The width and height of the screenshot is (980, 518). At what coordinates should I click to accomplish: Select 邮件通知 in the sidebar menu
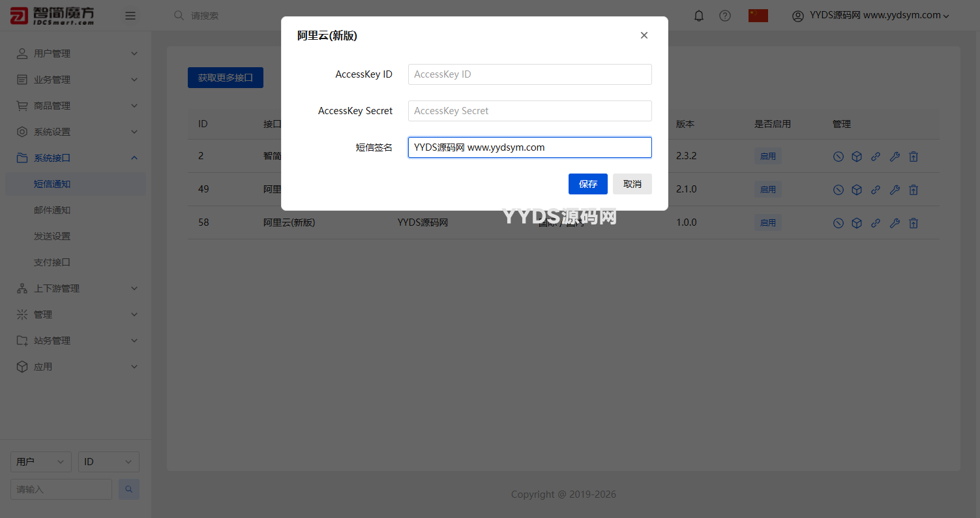(52, 209)
